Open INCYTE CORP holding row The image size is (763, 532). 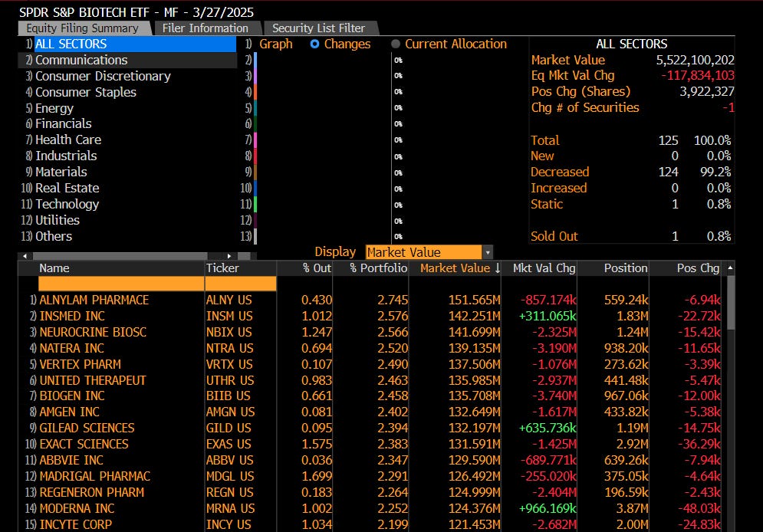[x=370, y=524]
